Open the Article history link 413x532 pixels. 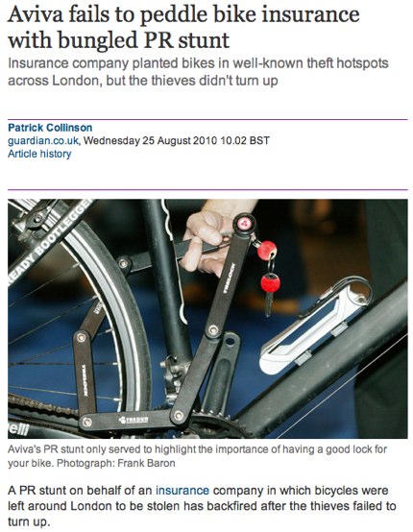point(39,154)
